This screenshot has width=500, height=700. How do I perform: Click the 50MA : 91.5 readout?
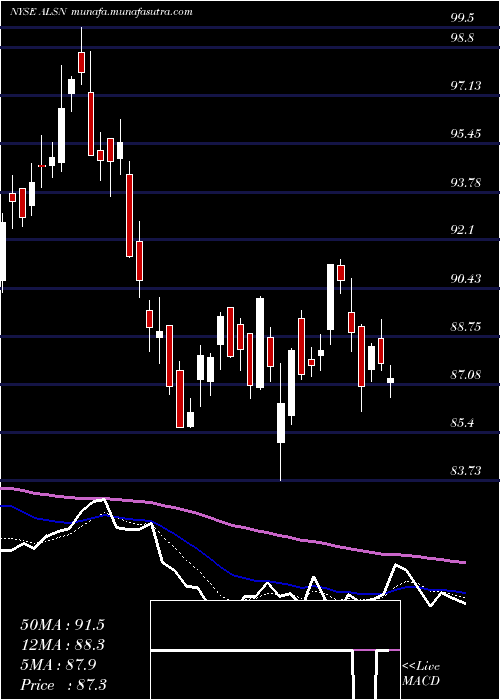pyautogui.click(x=62, y=625)
